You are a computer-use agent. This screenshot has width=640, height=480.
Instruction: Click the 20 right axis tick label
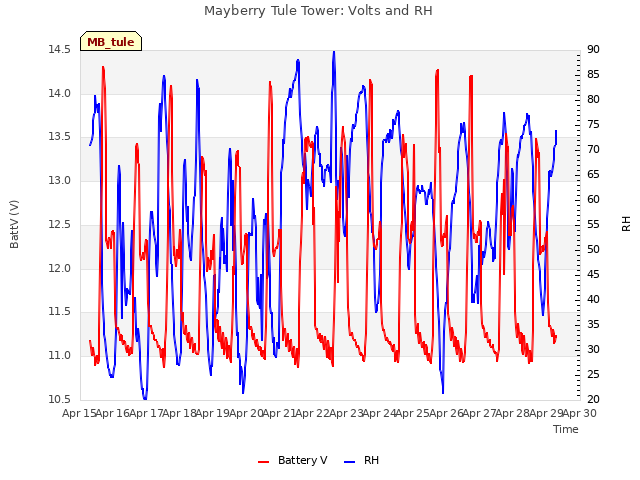(593, 399)
